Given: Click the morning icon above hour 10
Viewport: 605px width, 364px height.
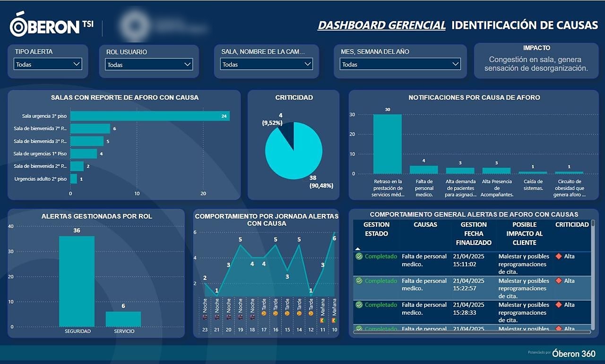Looking at the screenshot, I should point(334,320).
